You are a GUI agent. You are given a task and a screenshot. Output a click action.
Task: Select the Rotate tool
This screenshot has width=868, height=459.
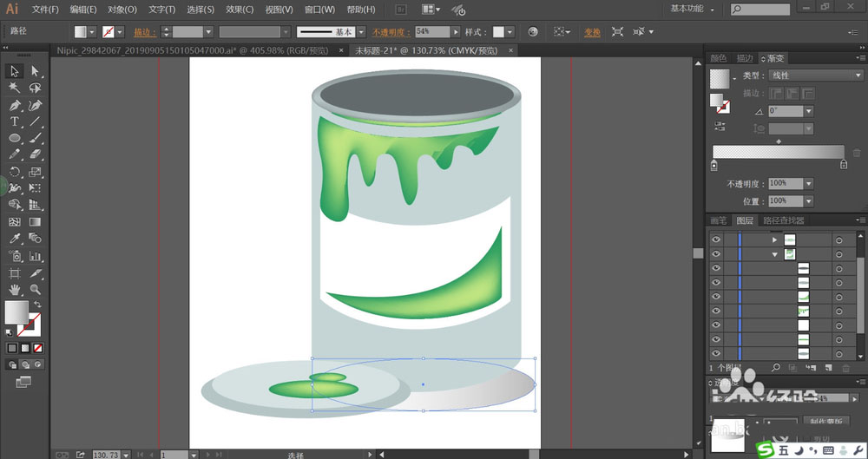click(x=15, y=172)
